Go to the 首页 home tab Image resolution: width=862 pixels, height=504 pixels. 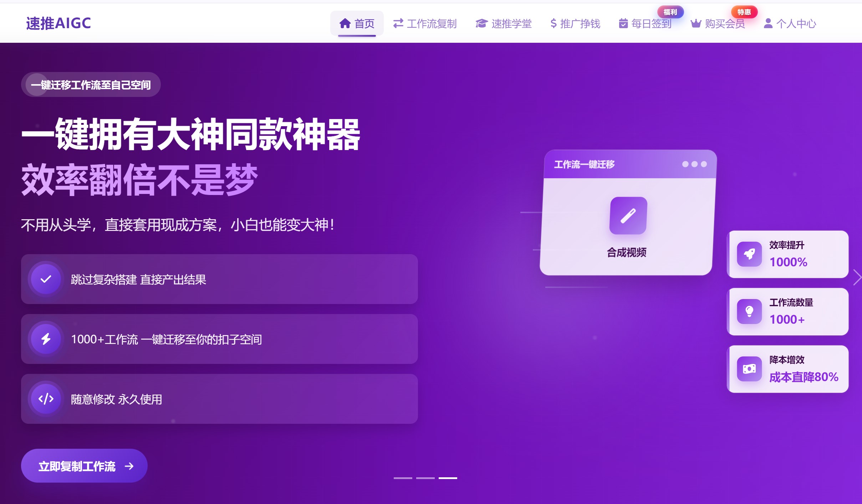pos(357,24)
